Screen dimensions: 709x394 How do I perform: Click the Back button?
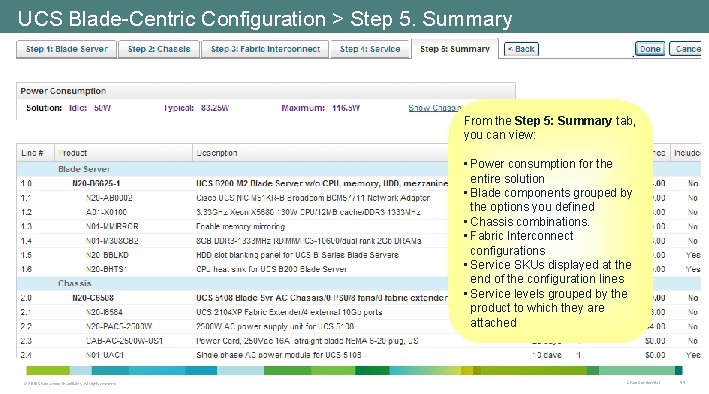click(x=521, y=49)
